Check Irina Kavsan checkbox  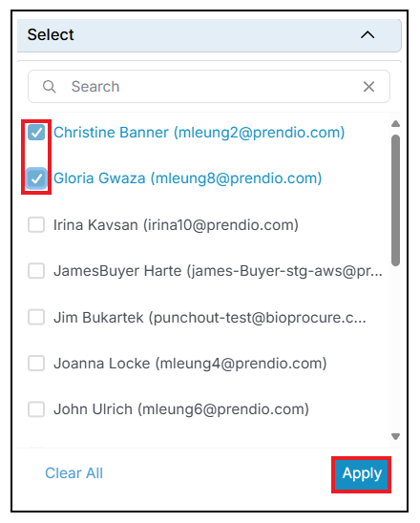[x=36, y=225]
